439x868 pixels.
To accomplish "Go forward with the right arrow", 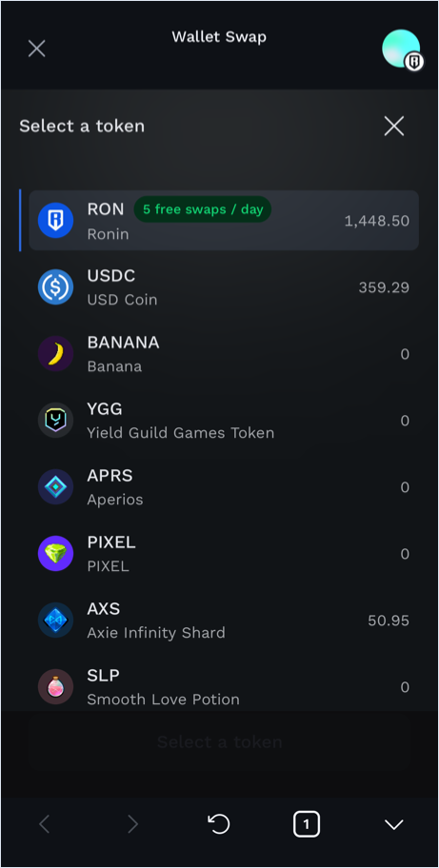I will point(132,825).
